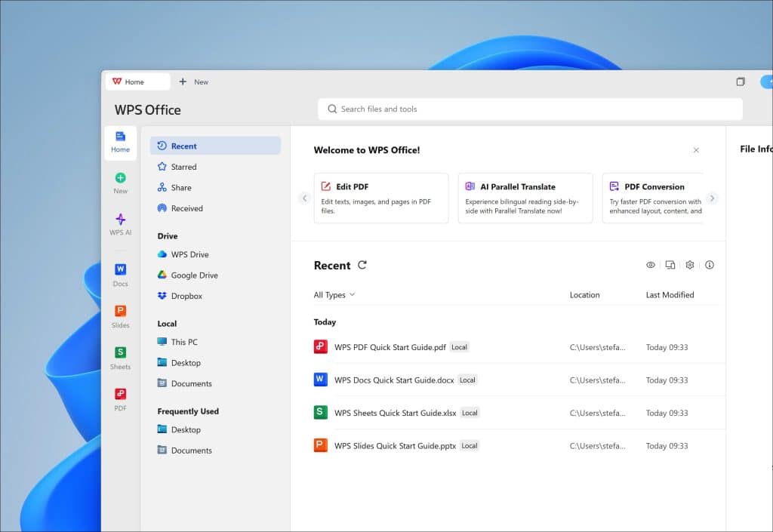Click the Search files and tools field
The width and height of the screenshot is (773, 532).
tap(529, 109)
